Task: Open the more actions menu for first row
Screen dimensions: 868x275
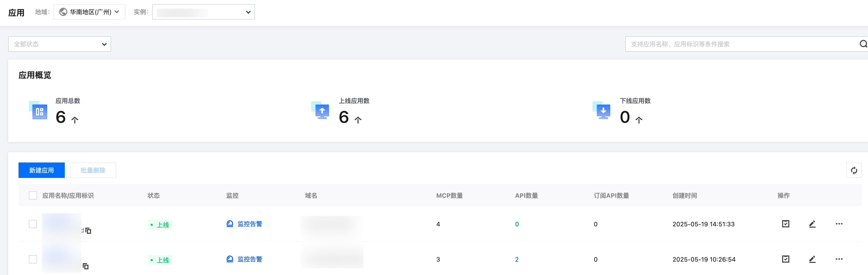Action: (x=839, y=224)
